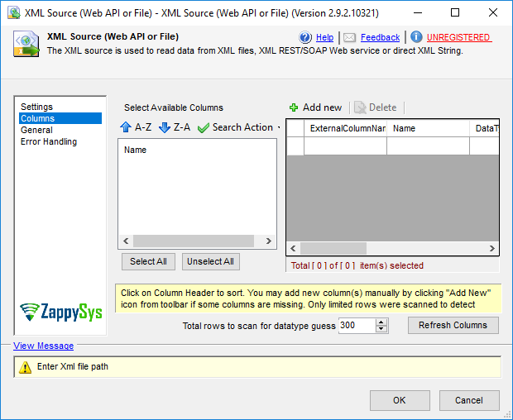The width and height of the screenshot is (513, 420).
Task: Click the ExternalColumnName column header
Action: (x=346, y=128)
